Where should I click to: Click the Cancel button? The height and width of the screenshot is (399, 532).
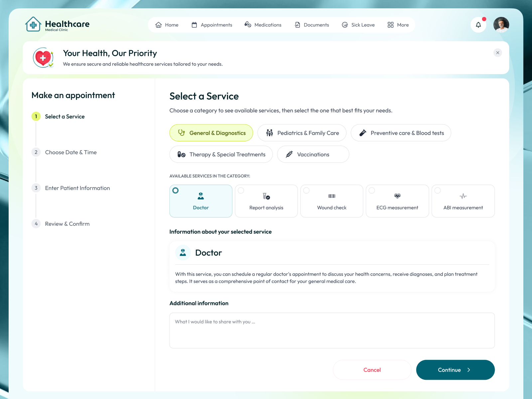pyautogui.click(x=372, y=370)
